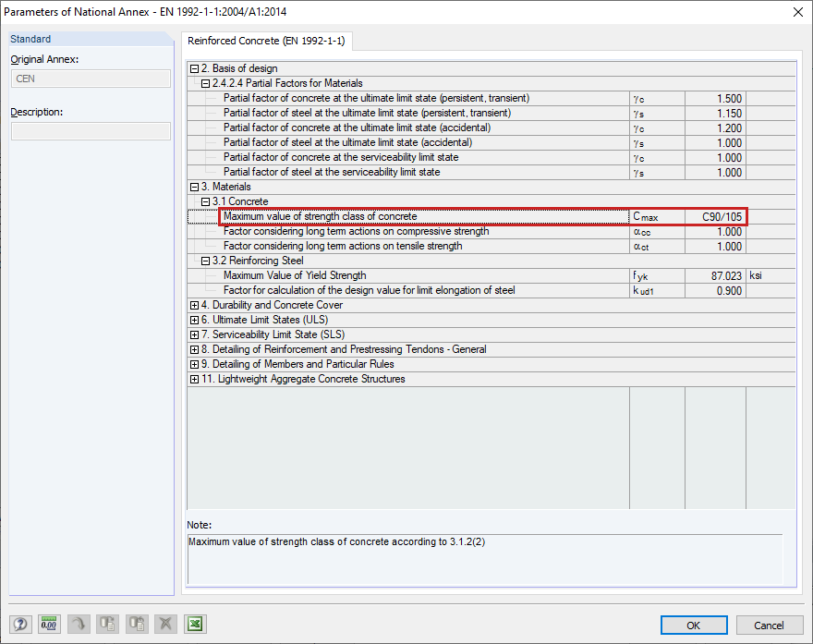This screenshot has height=644, width=813.
Task: Select steel ULS persistent factor value 1.150
Action: 715,113
